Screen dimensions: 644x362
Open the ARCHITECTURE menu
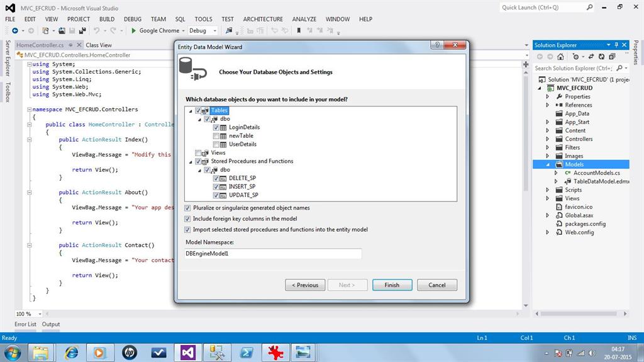pos(263,19)
